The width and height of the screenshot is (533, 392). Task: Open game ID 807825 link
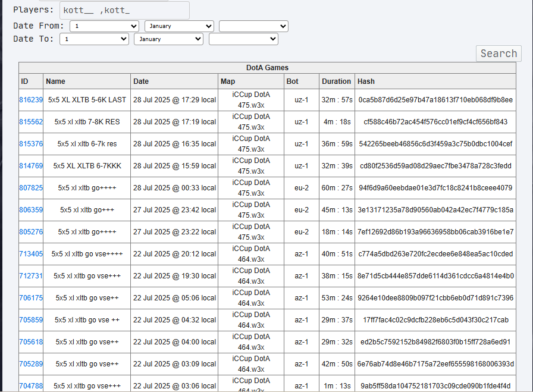(31, 188)
